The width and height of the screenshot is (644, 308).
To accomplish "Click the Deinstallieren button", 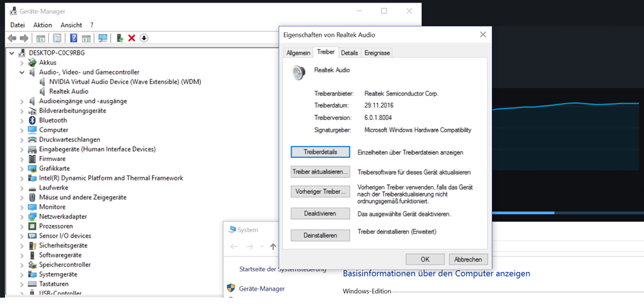I will pos(320,235).
